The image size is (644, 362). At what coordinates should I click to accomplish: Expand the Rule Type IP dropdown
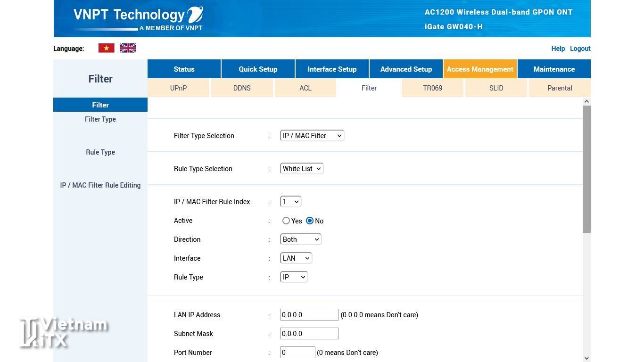(x=294, y=277)
